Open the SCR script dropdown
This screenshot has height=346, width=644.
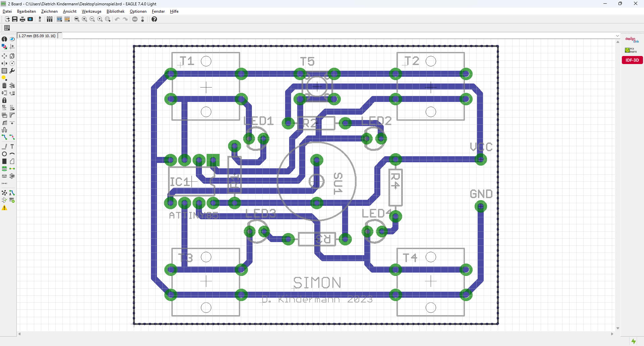pos(59,19)
